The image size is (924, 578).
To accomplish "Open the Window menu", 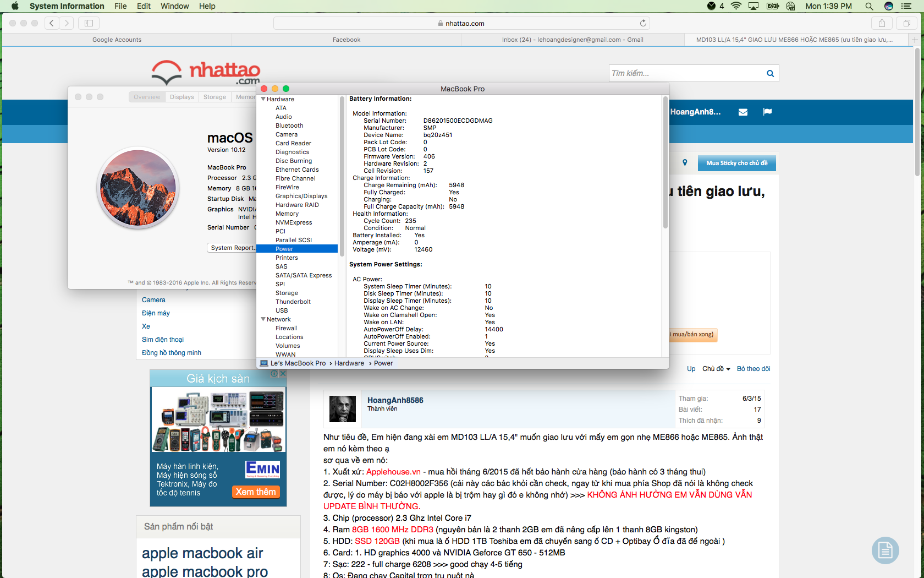I will 174,6.
